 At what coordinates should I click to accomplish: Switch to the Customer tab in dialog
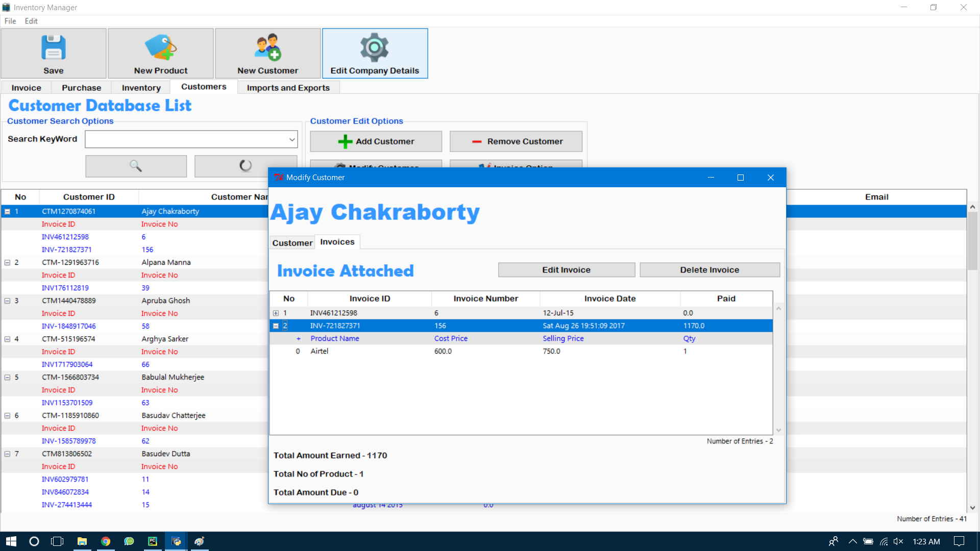tap(292, 243)
